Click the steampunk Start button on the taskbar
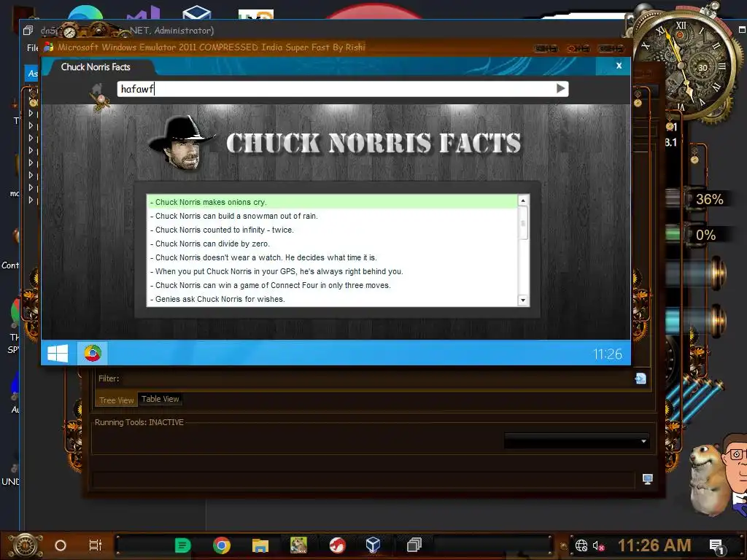 (x=25, y=545)
